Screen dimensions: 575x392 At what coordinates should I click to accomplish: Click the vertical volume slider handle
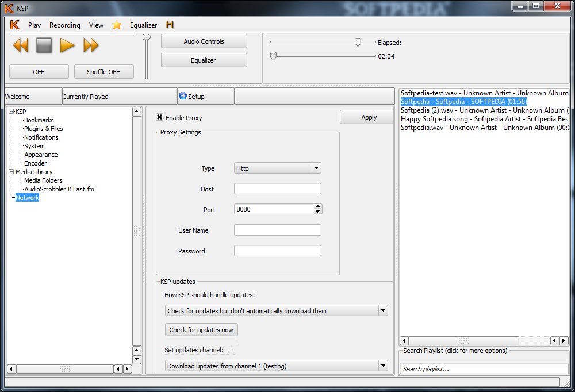tap(147, 37)
